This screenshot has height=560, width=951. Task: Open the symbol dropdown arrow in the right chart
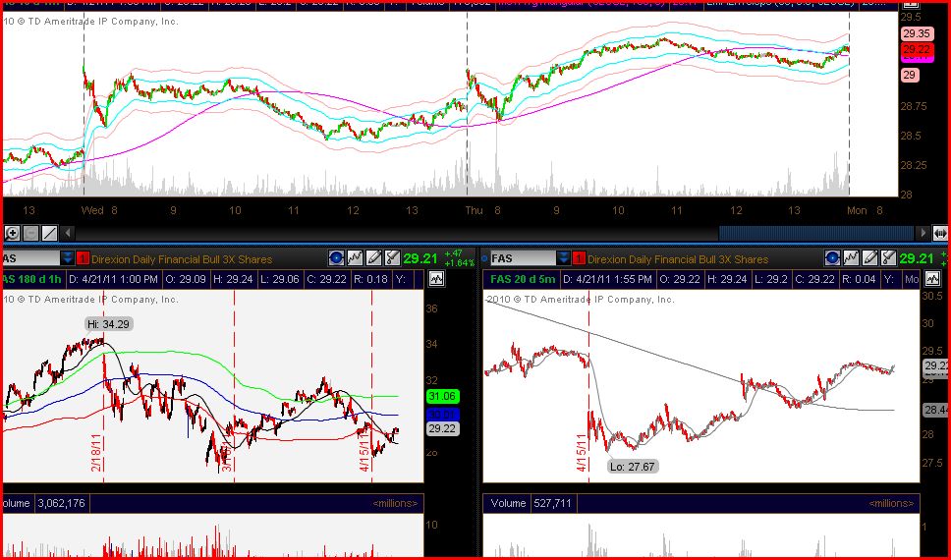564,259
